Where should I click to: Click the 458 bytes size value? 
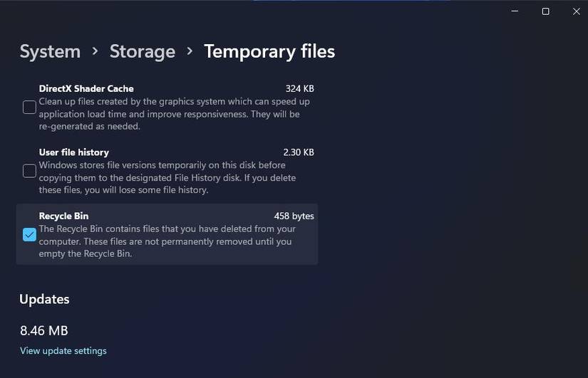coord(294,216)
